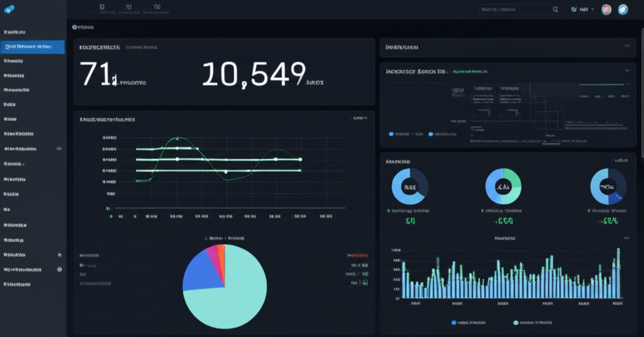Collapse the top-right panel using its chevron
644x337 pixels.
pyautogui.click(x=625, y=47)
